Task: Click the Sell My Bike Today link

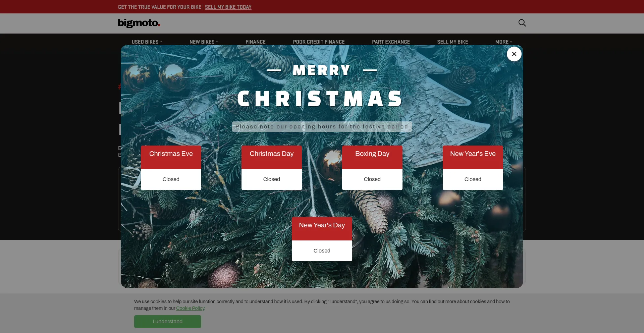Action: click(x=228, y=7)
